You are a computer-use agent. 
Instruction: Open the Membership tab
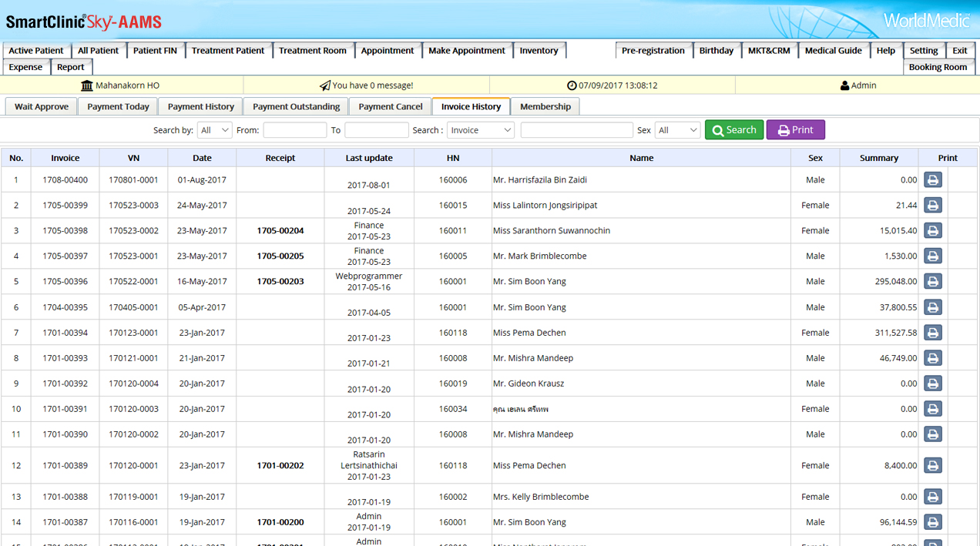click(x=545, y=106)
